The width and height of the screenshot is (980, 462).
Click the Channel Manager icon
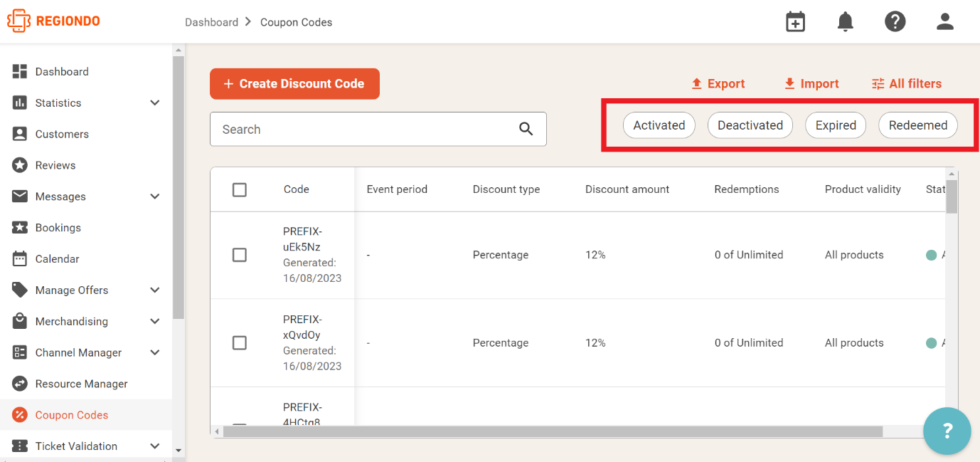(20, 352)
